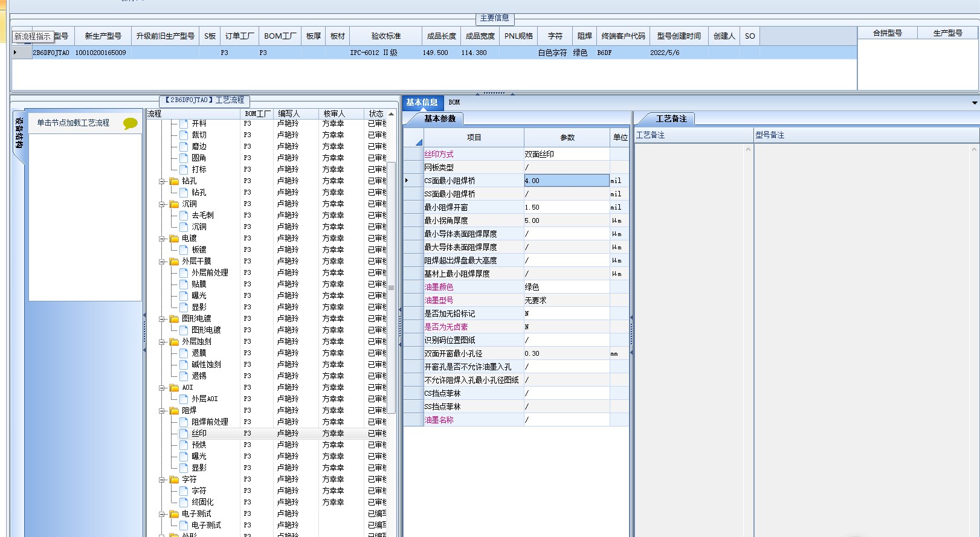Collapse the 图形电镀 folder node
The height and width of the screenshot is (537, 980).
pos(162,319)
